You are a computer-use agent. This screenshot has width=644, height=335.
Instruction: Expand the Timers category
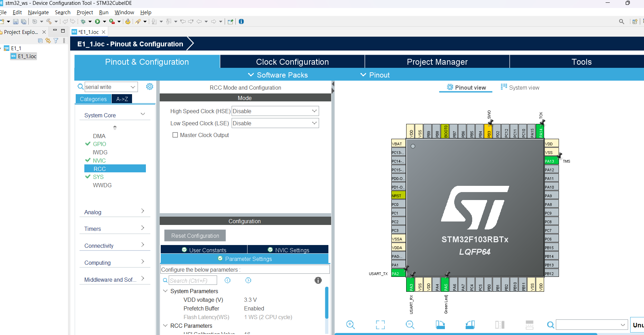[x=143, y=228]
